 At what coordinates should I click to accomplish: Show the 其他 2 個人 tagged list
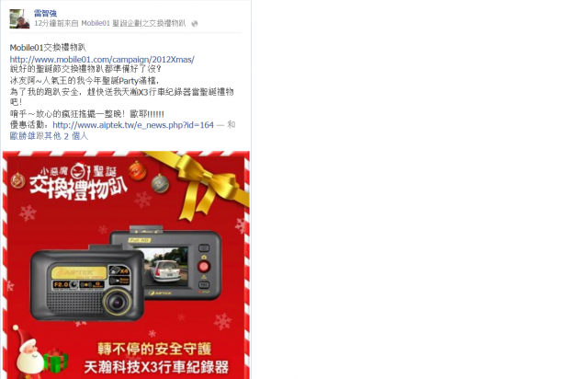(x=66, y=136)
